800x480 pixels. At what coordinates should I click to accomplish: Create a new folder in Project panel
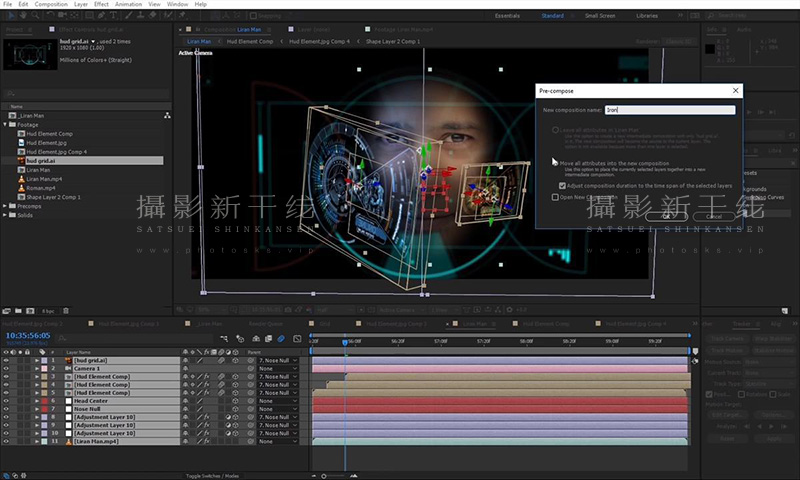pyautogui.click(x=18, y=311)
